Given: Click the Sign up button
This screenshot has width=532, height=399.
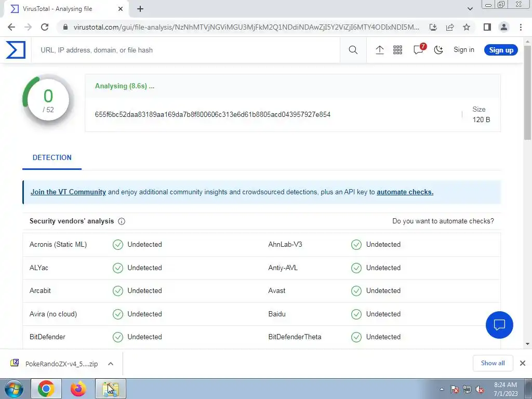Looking at the screenshot, I should click(x=501, y=50).
